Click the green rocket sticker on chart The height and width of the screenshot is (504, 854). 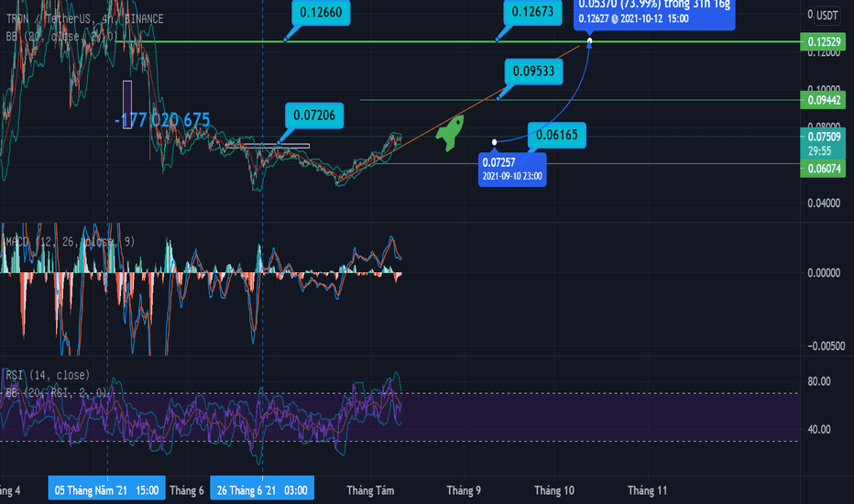(451, 132)
